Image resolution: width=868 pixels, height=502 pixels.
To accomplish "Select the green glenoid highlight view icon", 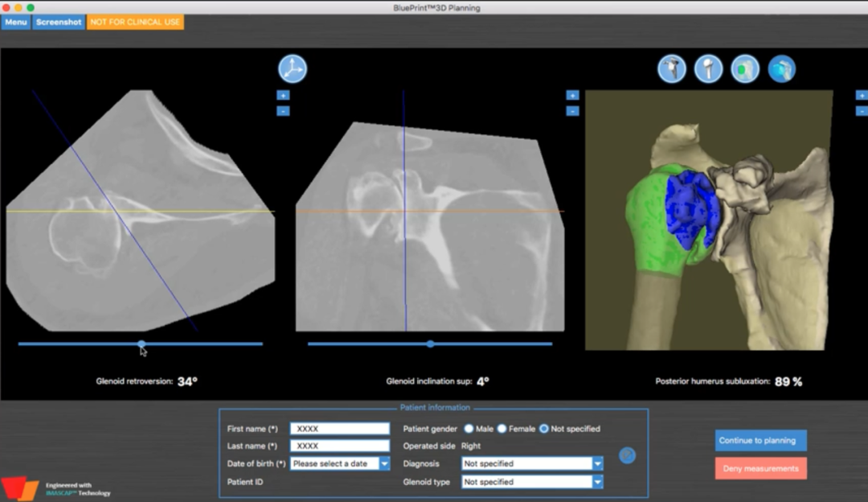I will (x=745, y=69).
